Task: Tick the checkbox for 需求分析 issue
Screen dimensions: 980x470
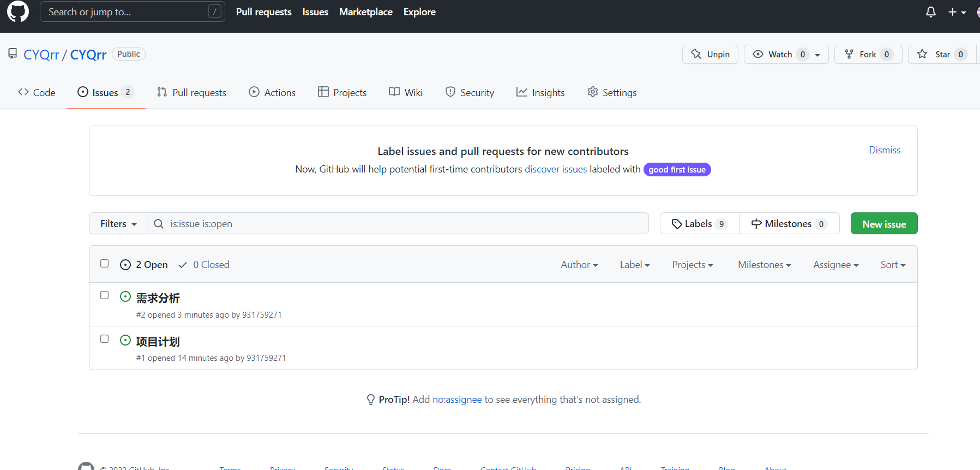Action: (105, 295)
